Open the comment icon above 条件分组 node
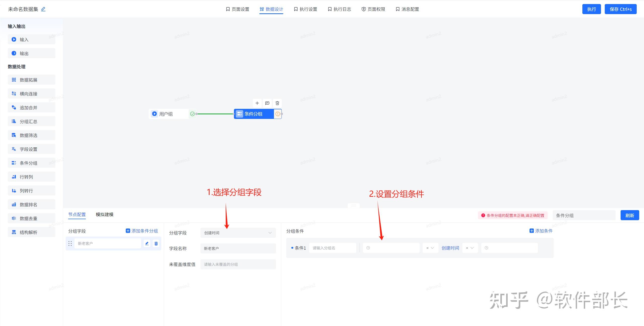 tap(267, 103)
